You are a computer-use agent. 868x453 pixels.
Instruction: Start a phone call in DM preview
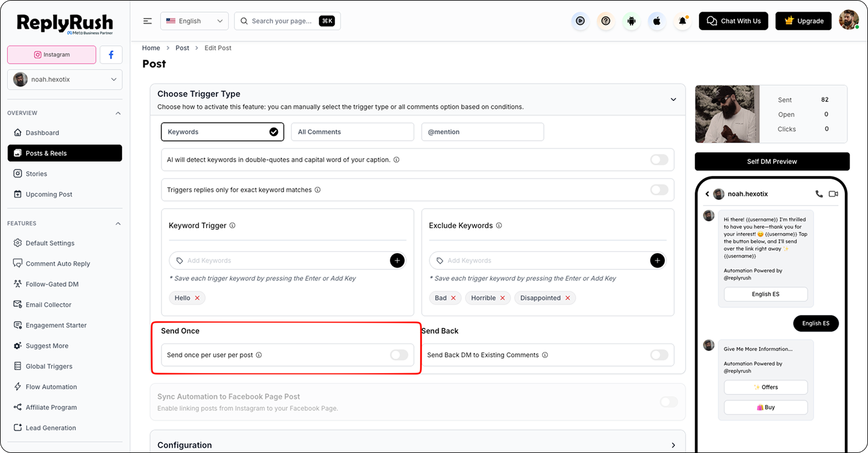point(819,194)
